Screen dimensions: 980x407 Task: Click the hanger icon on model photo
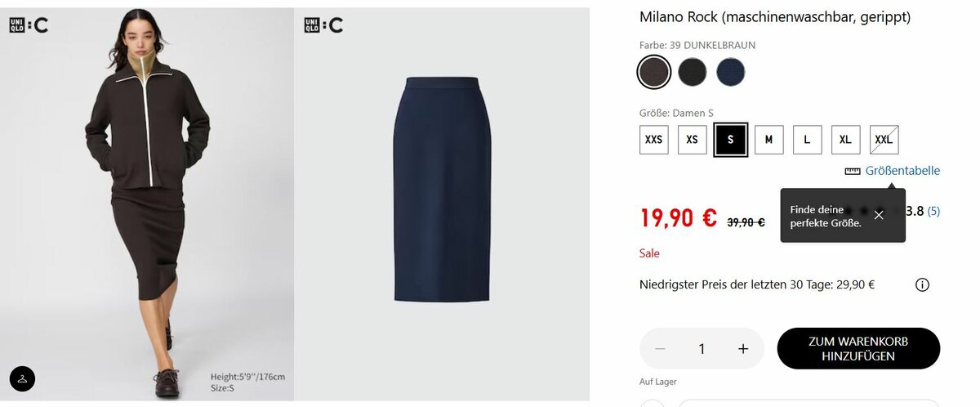coord(23,378)
